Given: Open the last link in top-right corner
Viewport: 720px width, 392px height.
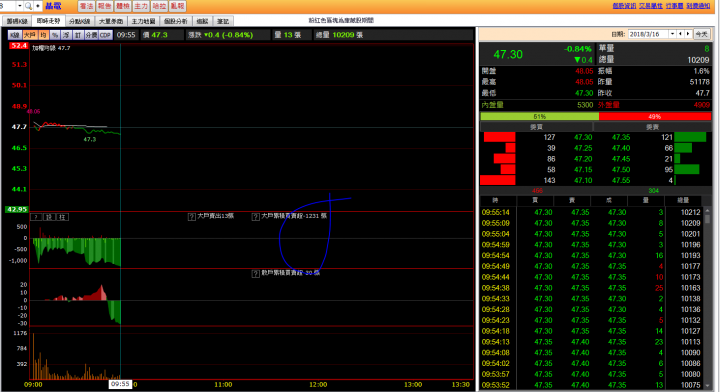Looking at the screenshot, I should pyautogui.click(x=698, y=6).
